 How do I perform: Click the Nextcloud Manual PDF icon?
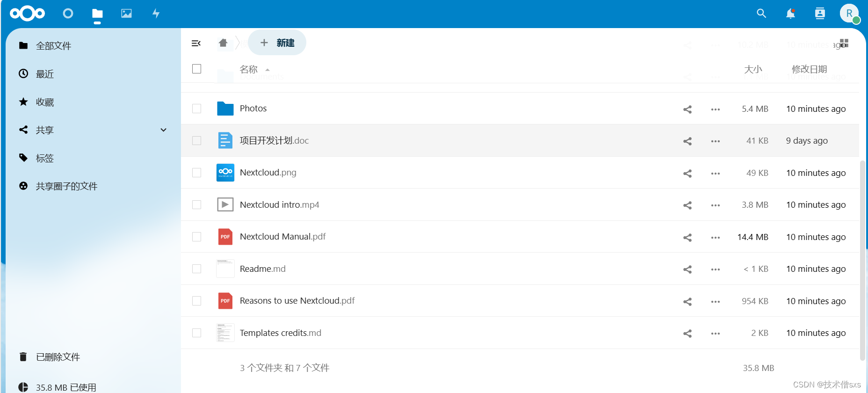pos(225,237)
